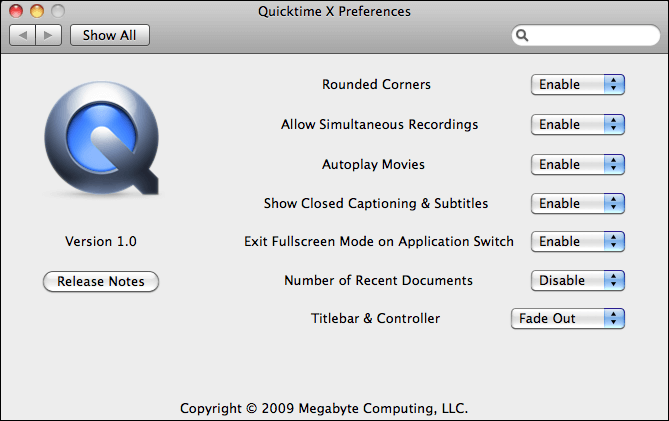This screenshot has width=669, height=421.
Task: Open Show Closed Captioning & Subtitles dropdown
Action: [578, 203]
